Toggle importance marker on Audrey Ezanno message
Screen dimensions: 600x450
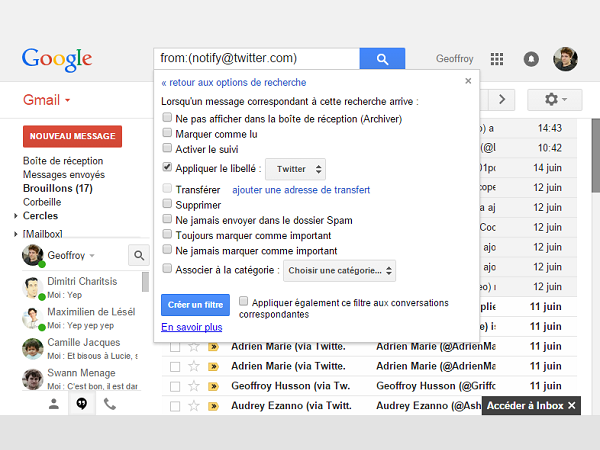[x=213, y=406]
